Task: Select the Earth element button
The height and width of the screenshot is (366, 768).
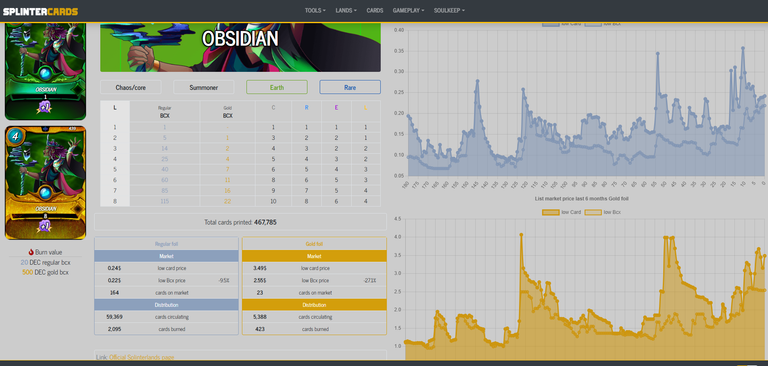Action: (277, 88)
